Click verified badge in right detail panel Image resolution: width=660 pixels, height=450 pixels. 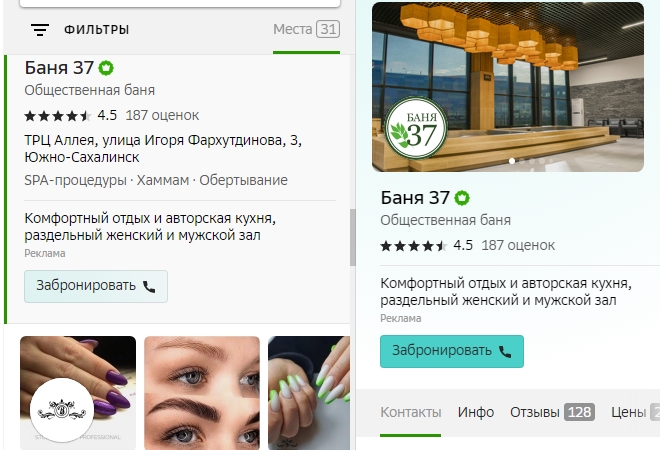point(462,198)
